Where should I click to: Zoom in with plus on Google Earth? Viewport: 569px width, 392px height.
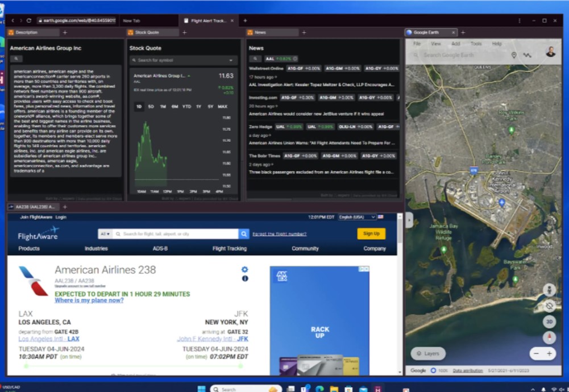click(550, 353)
